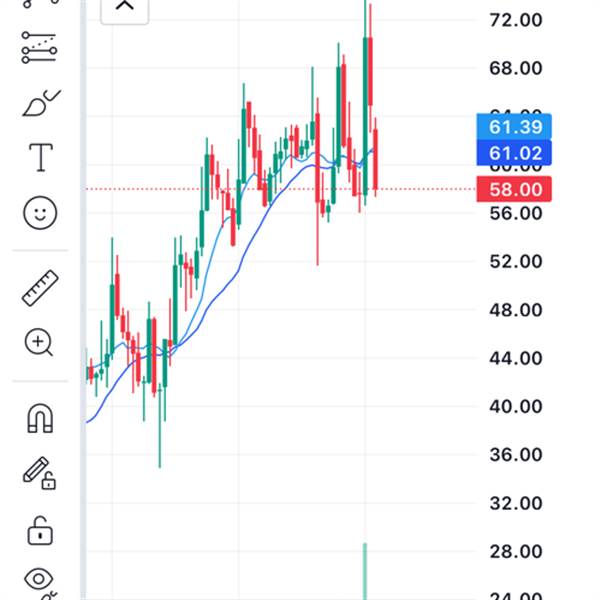Collapse the indicator legend chevron button
600x600 pixels.
point(125,8)
